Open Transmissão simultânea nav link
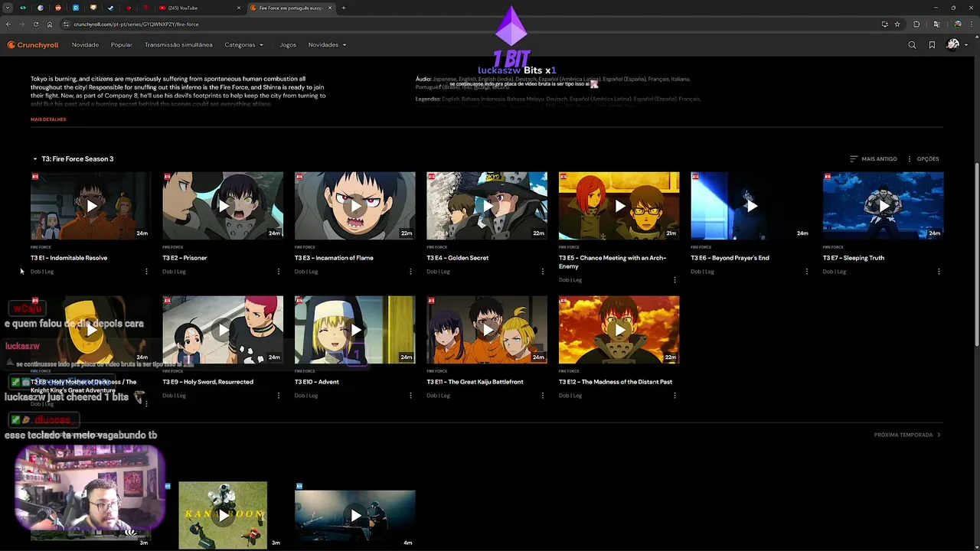 178,45
